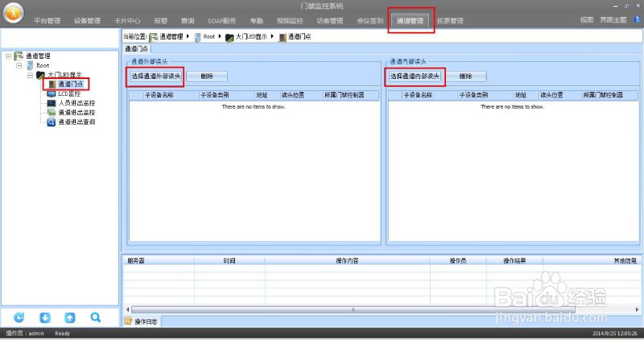Collapse the 通道管理 tree node
Image resolution: width=644 pixels, height=340 pixels.
pyautogui.click(x=8, y=56)
